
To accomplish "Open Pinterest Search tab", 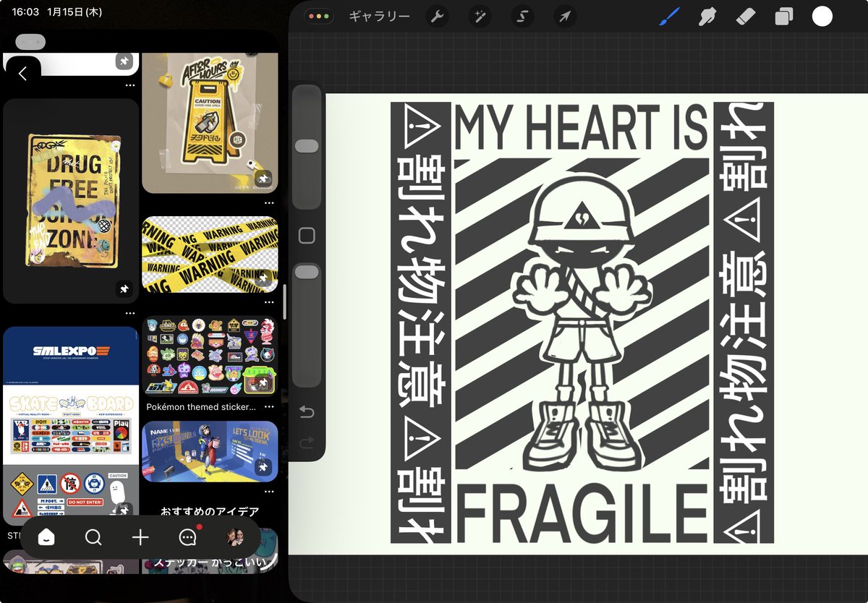I will (x=93, y=537).
